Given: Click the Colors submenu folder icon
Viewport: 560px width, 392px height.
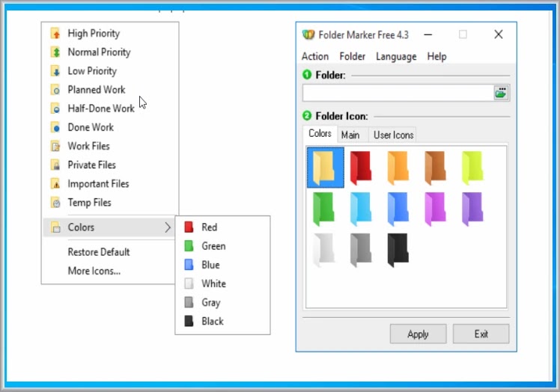Looking at the screenshot, I should [x=55, y=227].
